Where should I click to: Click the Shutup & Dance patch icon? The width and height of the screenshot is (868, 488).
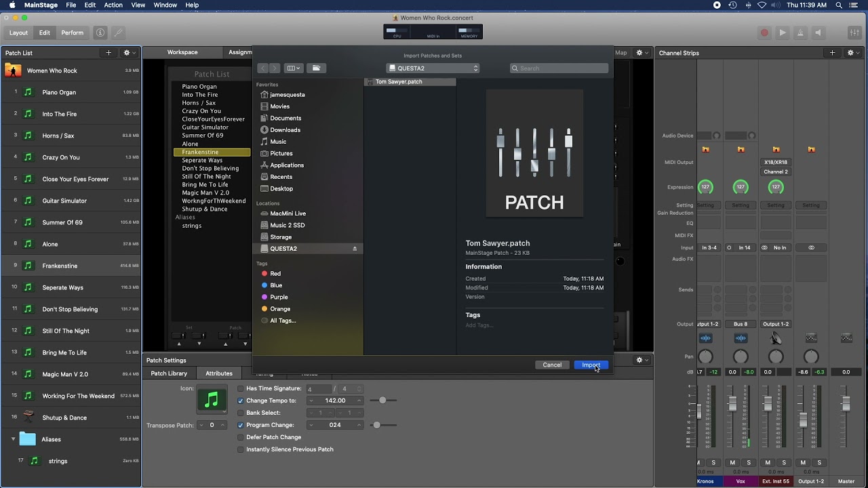pyautogui.click(x=28, y=418)
